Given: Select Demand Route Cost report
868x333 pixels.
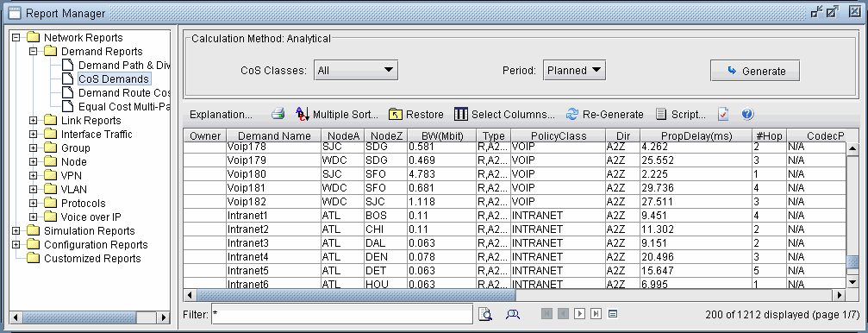Looking at the screenshot, I should coord(124,93).
